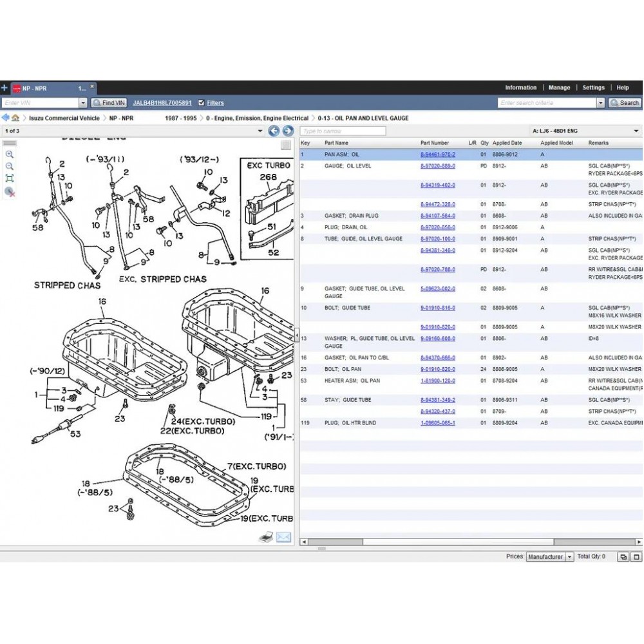Click the Find VIN button
The image size is (644, 644).
click(109, 103)
